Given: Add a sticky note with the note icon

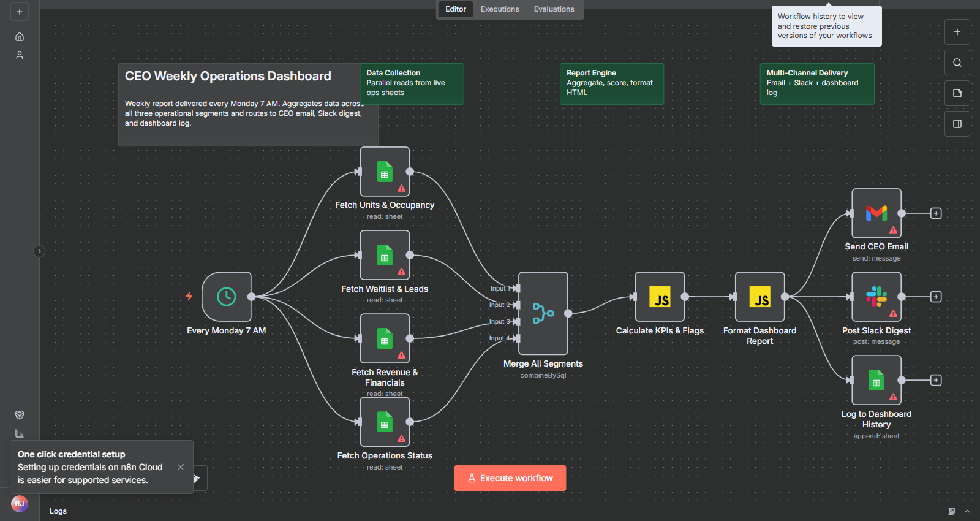Looking at the screenshot, I should click(957, 93).
